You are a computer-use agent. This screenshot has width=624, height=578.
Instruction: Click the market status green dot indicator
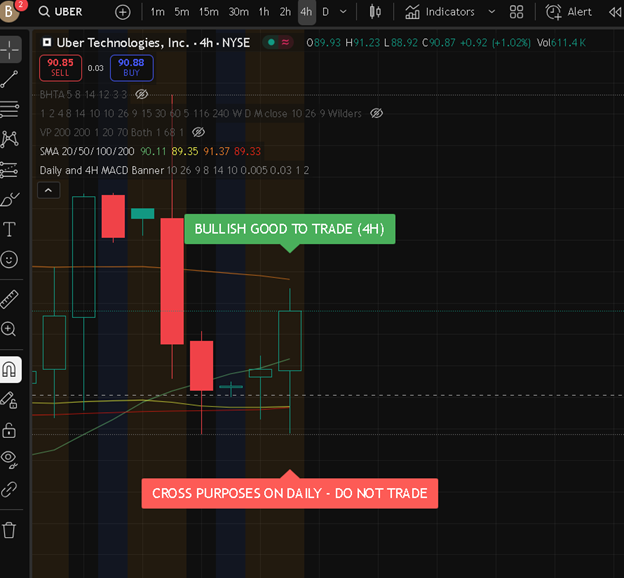click(x=271, y=42)
